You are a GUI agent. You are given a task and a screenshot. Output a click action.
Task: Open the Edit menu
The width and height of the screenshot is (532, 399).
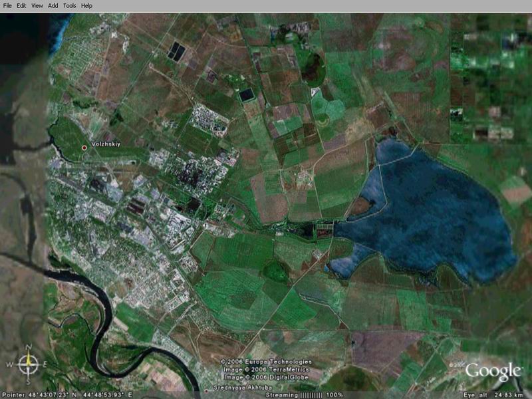(x=21, y=6)
